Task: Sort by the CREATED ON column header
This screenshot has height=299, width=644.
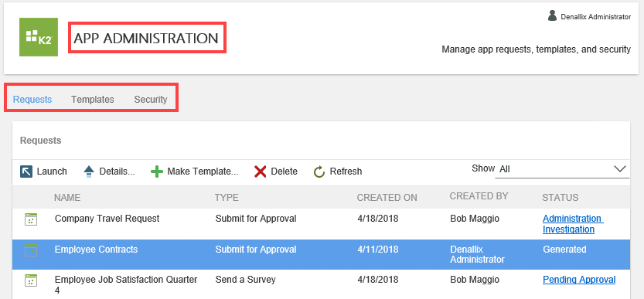Action: coord(387,198)
